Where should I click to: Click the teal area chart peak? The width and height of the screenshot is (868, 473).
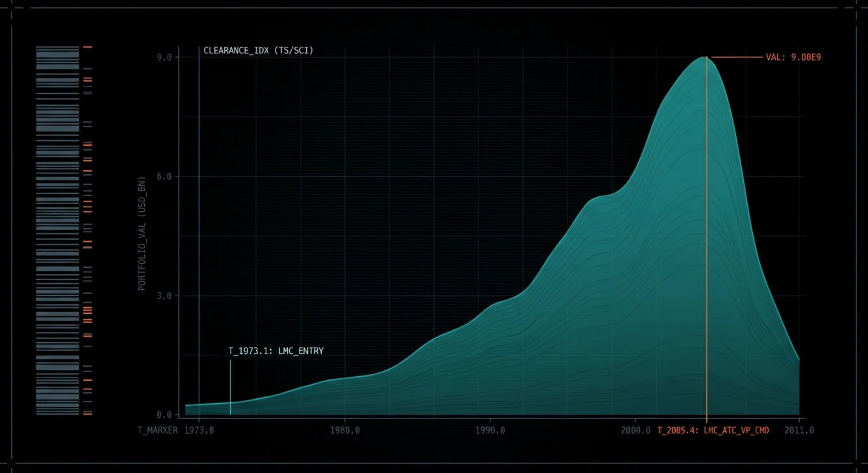coord(703,61)
